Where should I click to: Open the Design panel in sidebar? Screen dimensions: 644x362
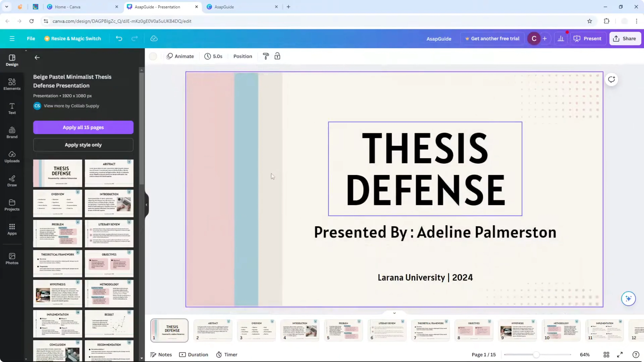(12, 61)
